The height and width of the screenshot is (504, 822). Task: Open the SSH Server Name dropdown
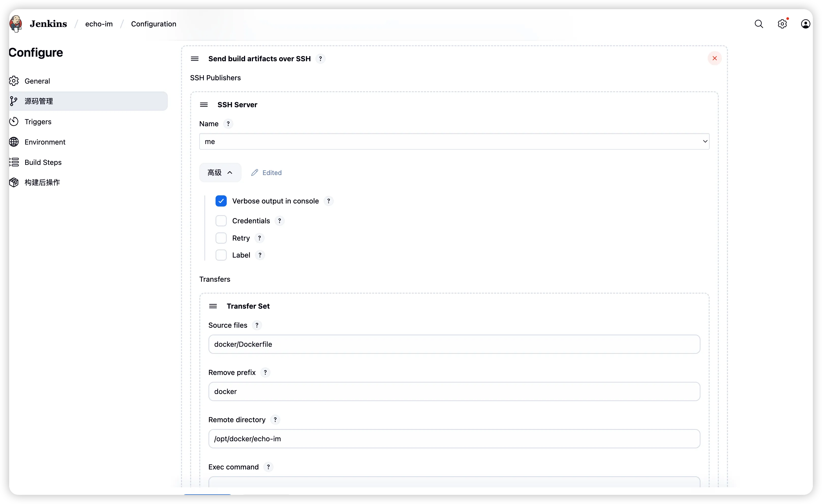[454, 141]
